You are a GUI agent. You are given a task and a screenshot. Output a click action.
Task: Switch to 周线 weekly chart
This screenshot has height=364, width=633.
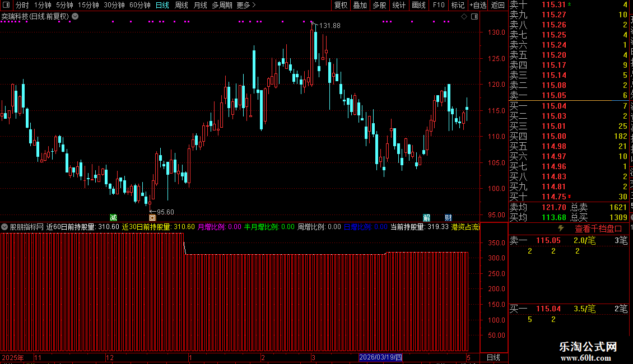pyautogui.click(x=181, y=5)
